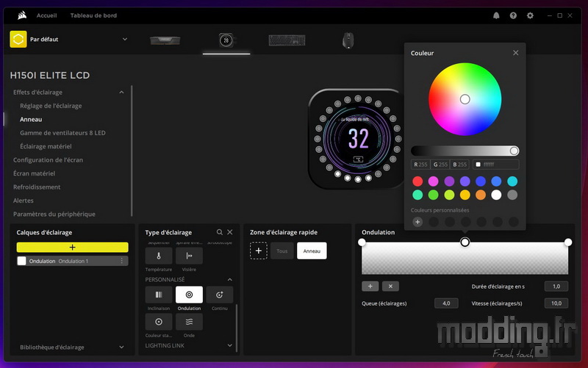Viewport: 588px width, 368px height.
Task: Click the color wheel selector handle
Action: [x=465, y=99]
